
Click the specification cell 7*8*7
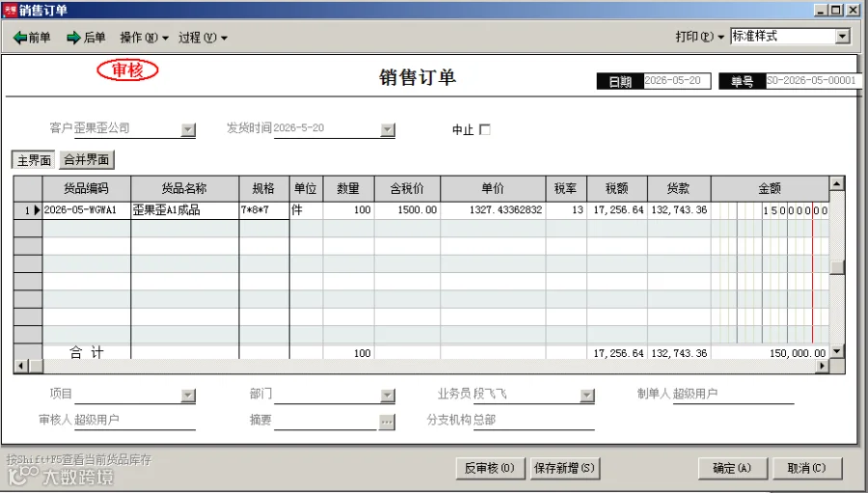[264, 210]
